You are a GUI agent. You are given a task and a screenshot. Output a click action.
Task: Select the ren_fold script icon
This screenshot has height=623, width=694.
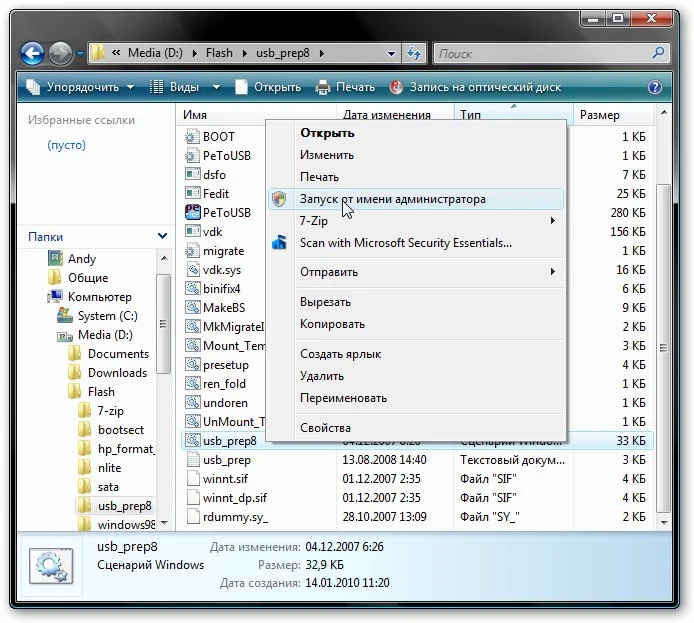tap(193, 383)
